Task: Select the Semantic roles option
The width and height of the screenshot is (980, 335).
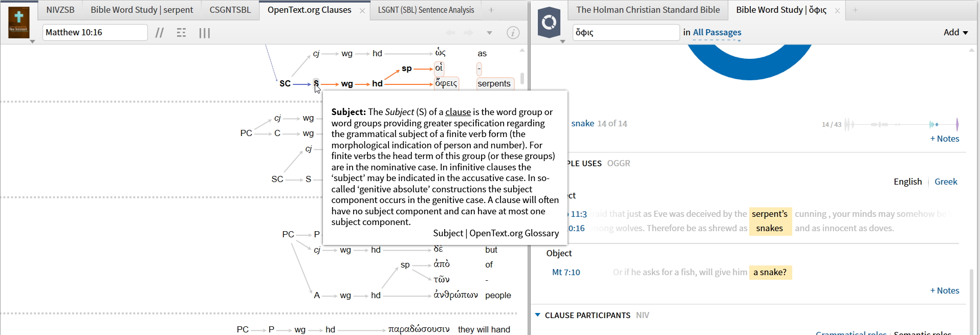Action: click(x=922, y=332)
